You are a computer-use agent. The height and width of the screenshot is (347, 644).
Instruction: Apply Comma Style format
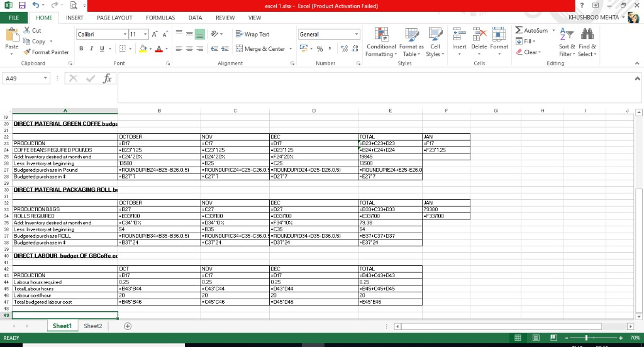330,48
